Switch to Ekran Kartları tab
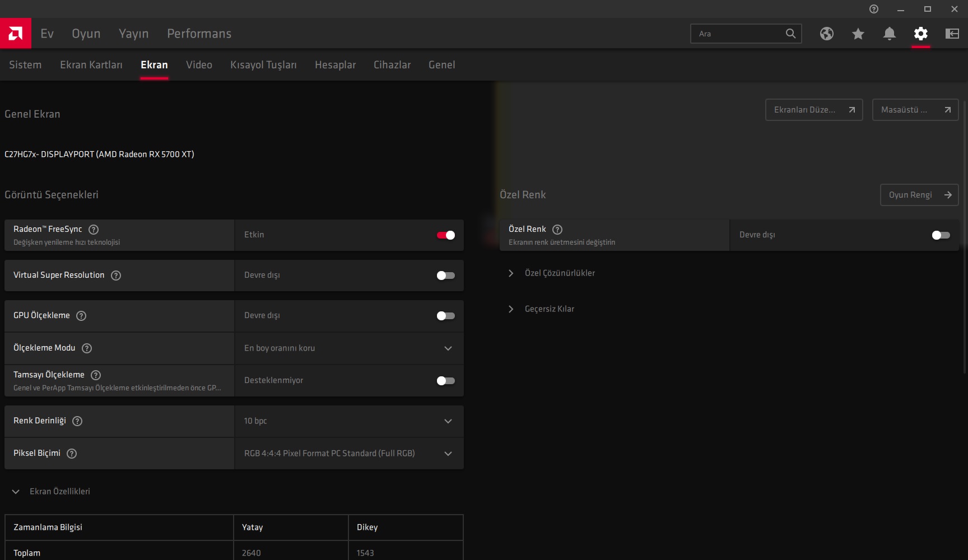The image size is (968, 560). (91, 65)
